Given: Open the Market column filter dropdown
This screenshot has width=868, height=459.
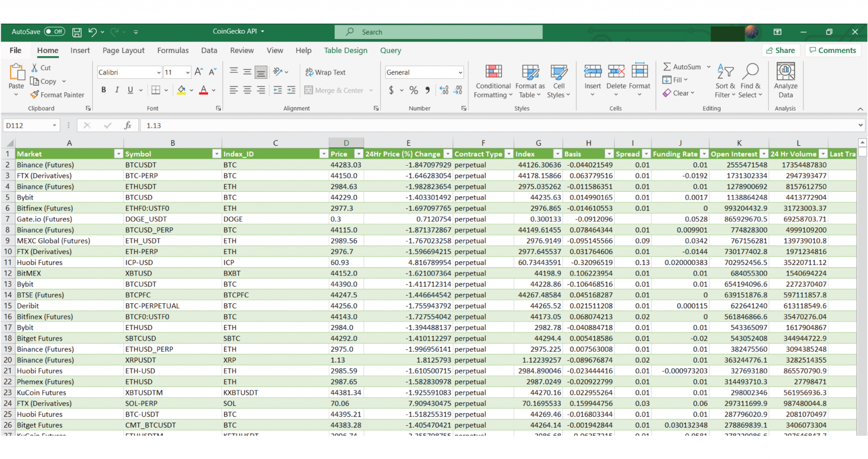Looking at the screenshot, I should coord(118,154).
